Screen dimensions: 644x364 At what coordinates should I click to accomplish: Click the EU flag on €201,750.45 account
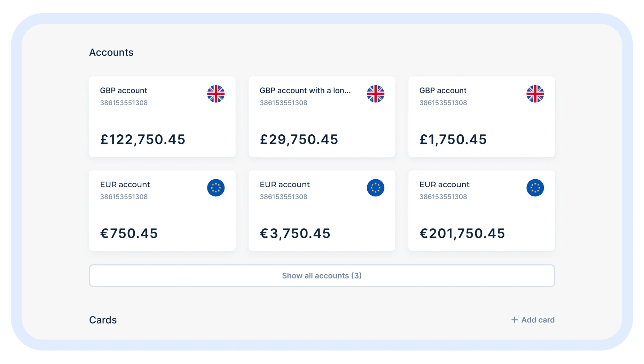[x=535, y=188]
